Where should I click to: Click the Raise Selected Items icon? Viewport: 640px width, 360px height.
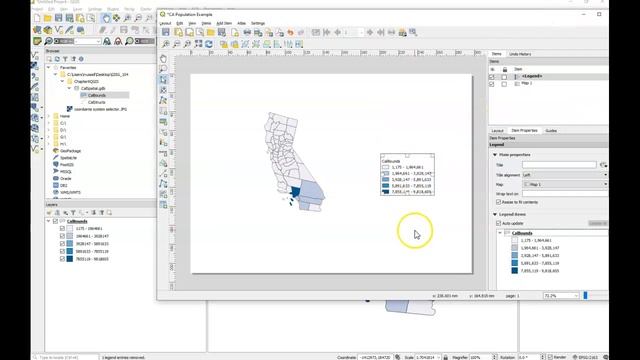267,44
